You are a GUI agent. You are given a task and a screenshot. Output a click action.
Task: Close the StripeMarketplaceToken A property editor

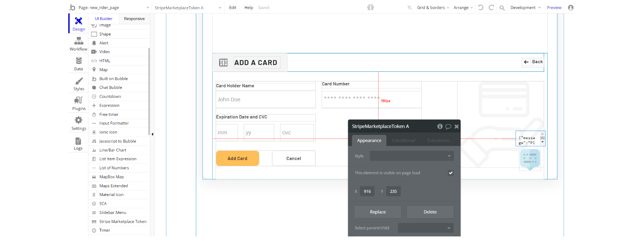coord(456,126)
